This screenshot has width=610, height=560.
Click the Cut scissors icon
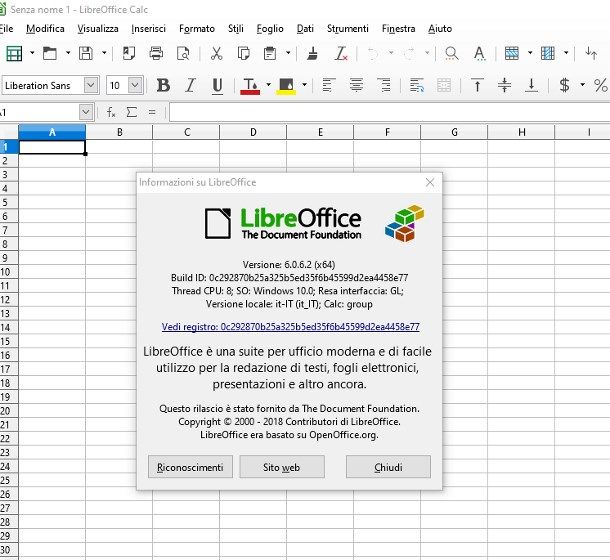click(216, 53)
